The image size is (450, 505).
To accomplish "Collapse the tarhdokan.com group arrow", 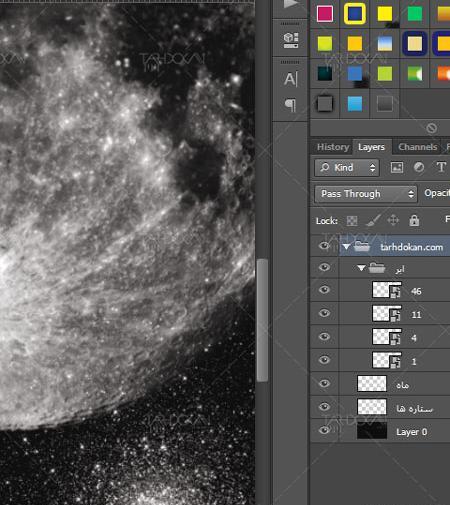I will point(346,247).
